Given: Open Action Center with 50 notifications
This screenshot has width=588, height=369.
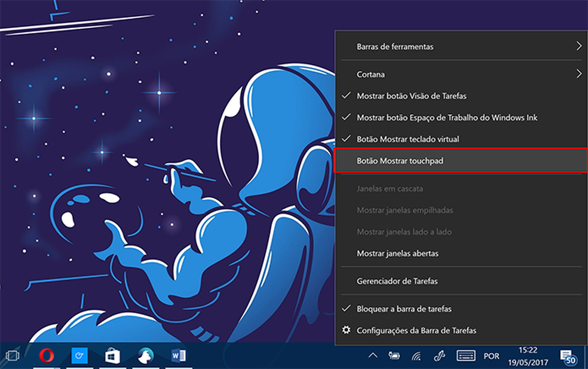Looking at the screenshot, I should 568,356.
